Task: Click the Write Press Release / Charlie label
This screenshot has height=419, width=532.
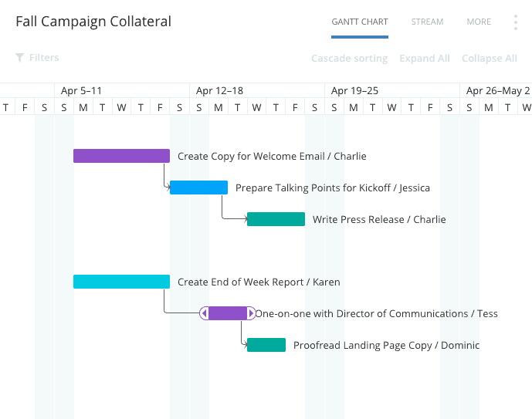Action: 379,220
